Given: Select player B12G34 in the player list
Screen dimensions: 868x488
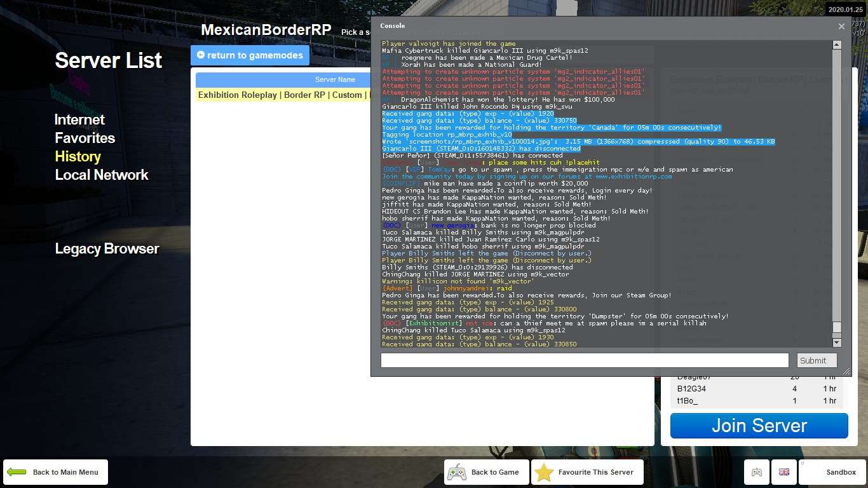Looking at the screenshot, I should (x=756, y=389).
